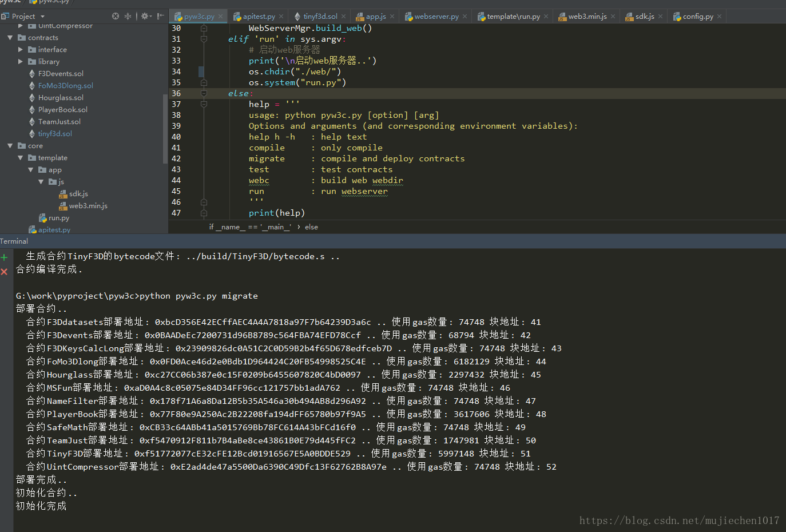Open apitest.py in the project tree
Screen dimensions: 786x532
54,230
